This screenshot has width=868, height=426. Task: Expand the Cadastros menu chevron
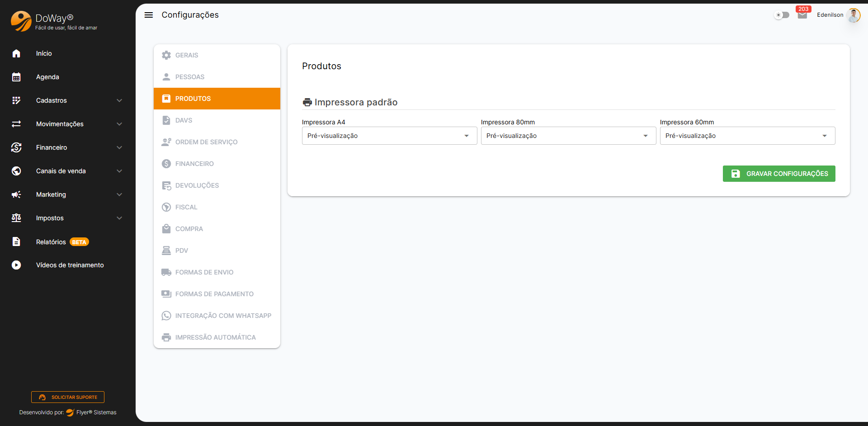point(119,100)
